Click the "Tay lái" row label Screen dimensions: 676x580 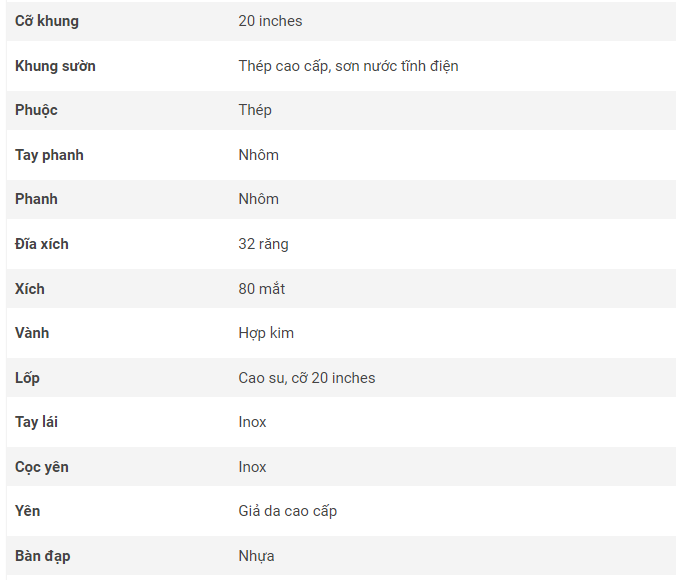tap(36, 422)
